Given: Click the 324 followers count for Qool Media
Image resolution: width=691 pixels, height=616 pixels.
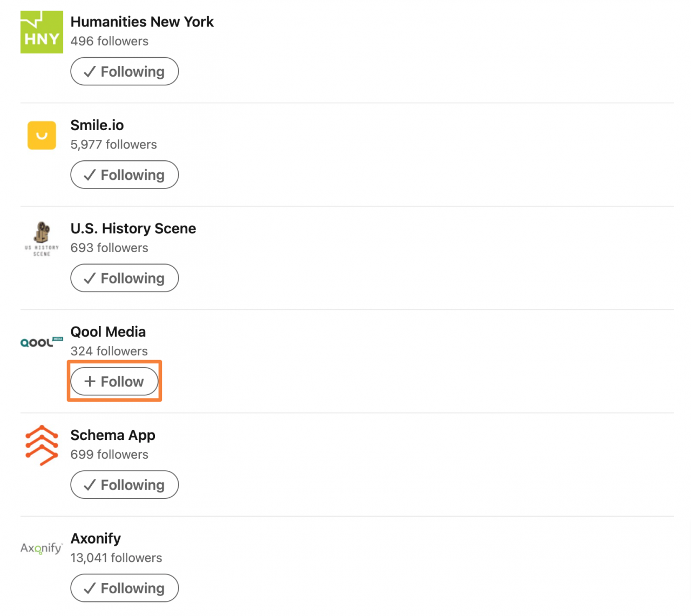Looking at the screenshot, I should pos(109,351).
